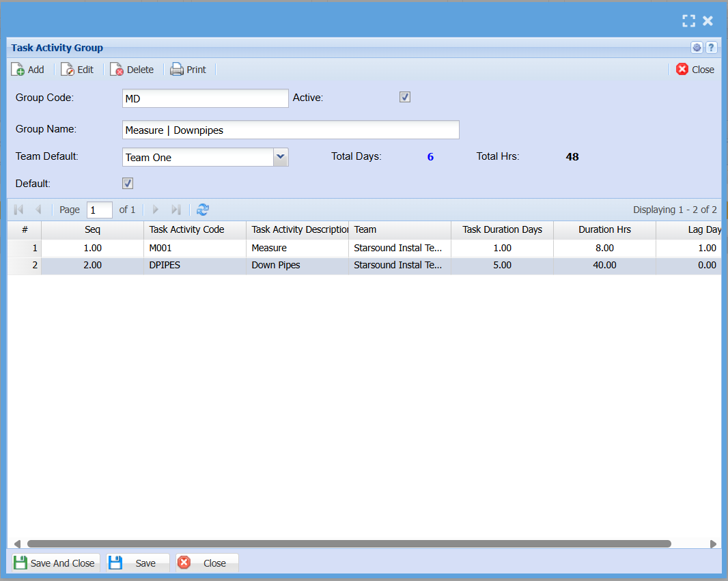This screenshot has height=581, width=728.
Task: Jump to last page of grid
Action: point(176,210)
